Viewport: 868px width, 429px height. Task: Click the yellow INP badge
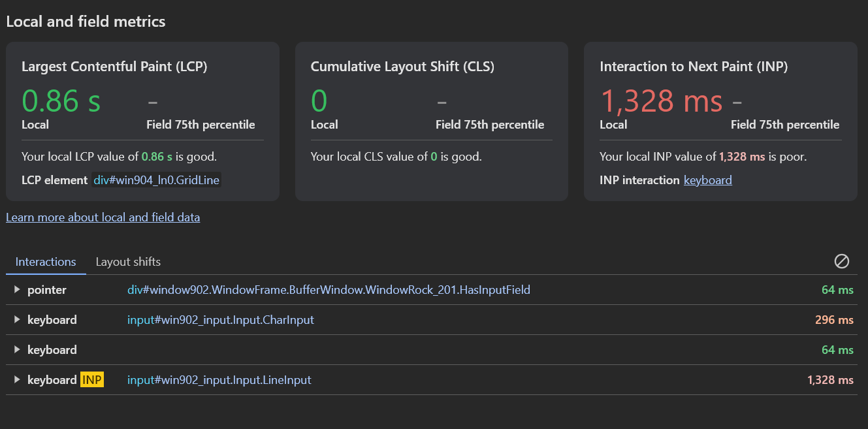(92, 380)
